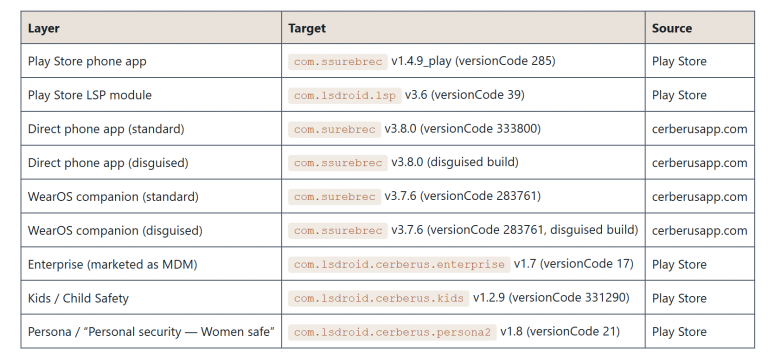Click "Play Store" source in the Persona row

tap(679, 332)
